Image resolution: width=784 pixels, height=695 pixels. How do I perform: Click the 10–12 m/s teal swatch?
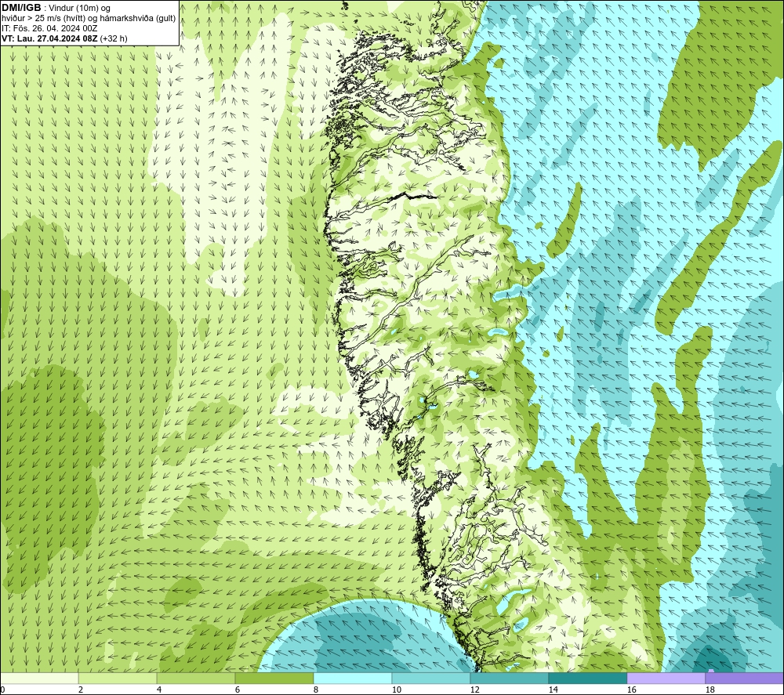(431, 678)
